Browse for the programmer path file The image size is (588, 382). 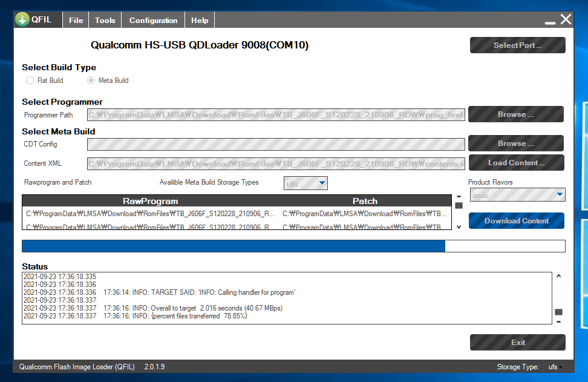pos(515,114)
